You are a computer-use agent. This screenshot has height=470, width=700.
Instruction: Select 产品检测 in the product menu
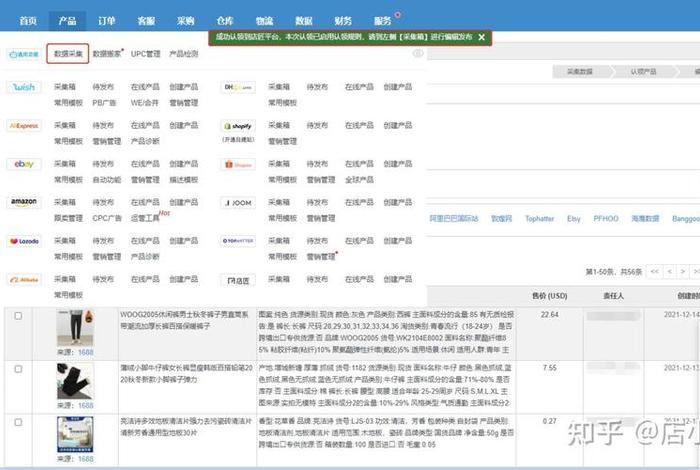pos(183,54)
